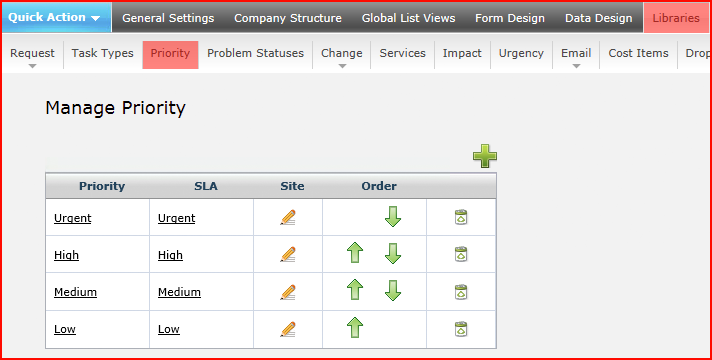
Task: Open the High priority link
Action: tap(66, 255)
